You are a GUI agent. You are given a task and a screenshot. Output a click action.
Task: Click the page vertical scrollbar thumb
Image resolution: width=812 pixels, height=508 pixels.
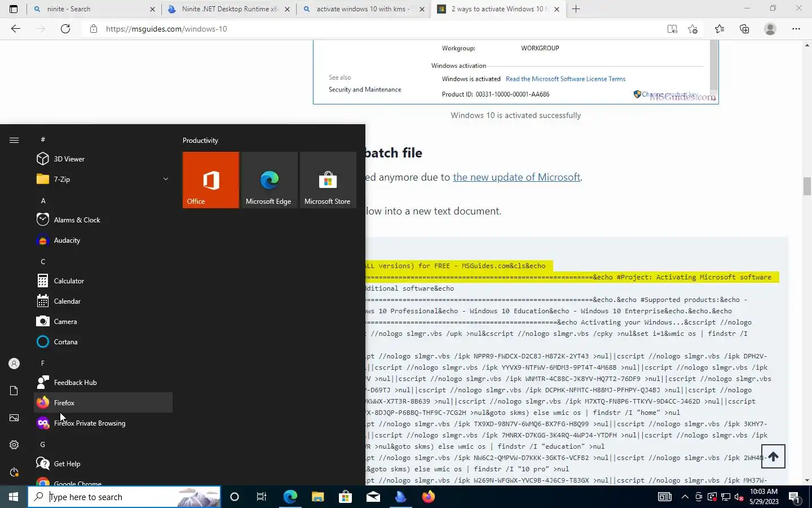pyautogui.click(x=807, y=186)
